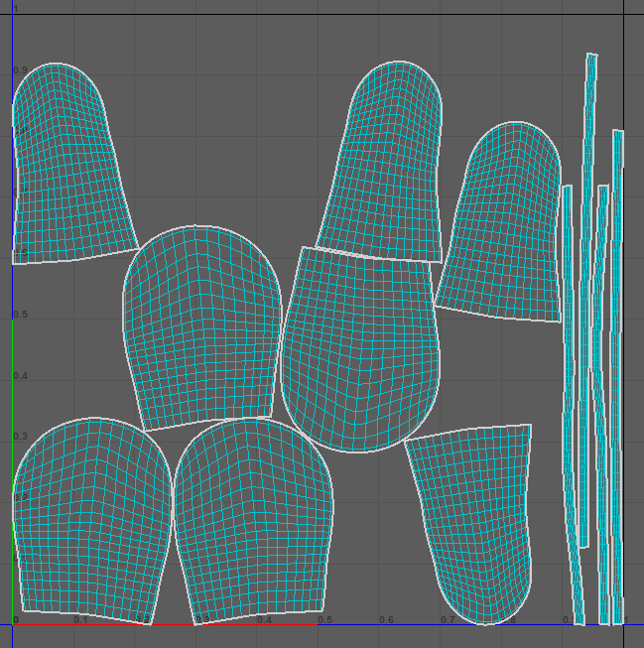Click the 0.9 label on the vertical axis
This screenshot has height=648, width=644.
point(21,70)
